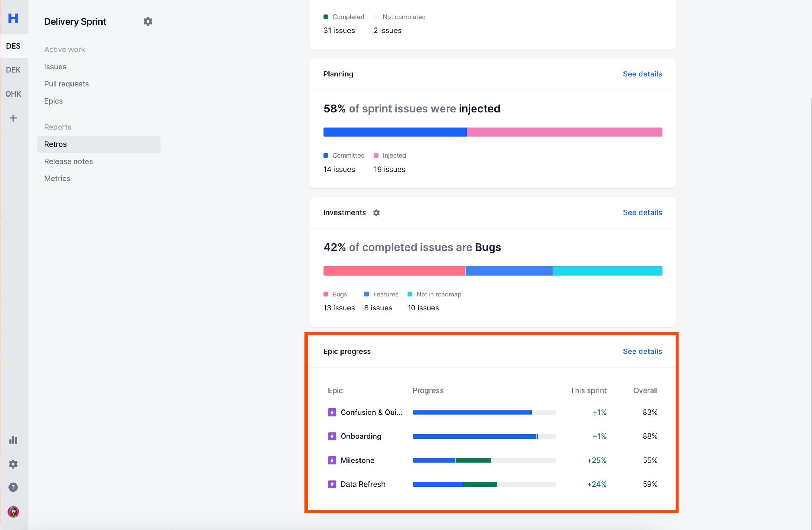812x530 pixels.
Task: Click the Investments settings gear icon
Action: (376, 213)
